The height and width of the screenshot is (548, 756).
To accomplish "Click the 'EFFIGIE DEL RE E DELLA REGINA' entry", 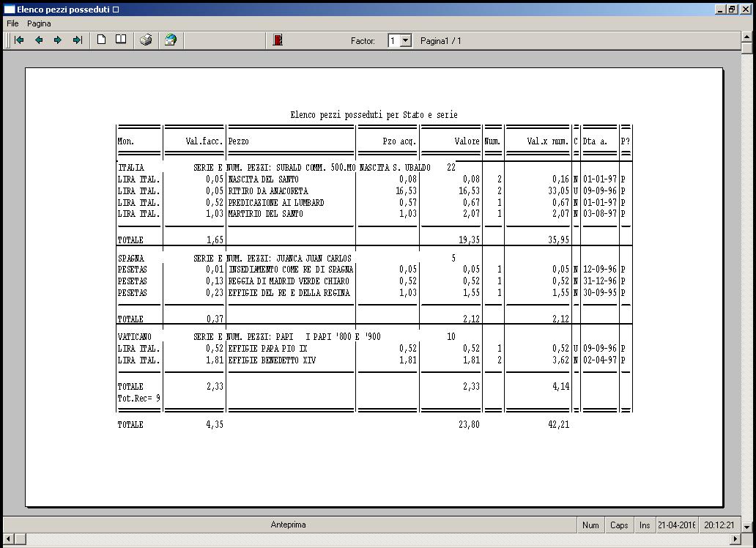I will point(289,292).
